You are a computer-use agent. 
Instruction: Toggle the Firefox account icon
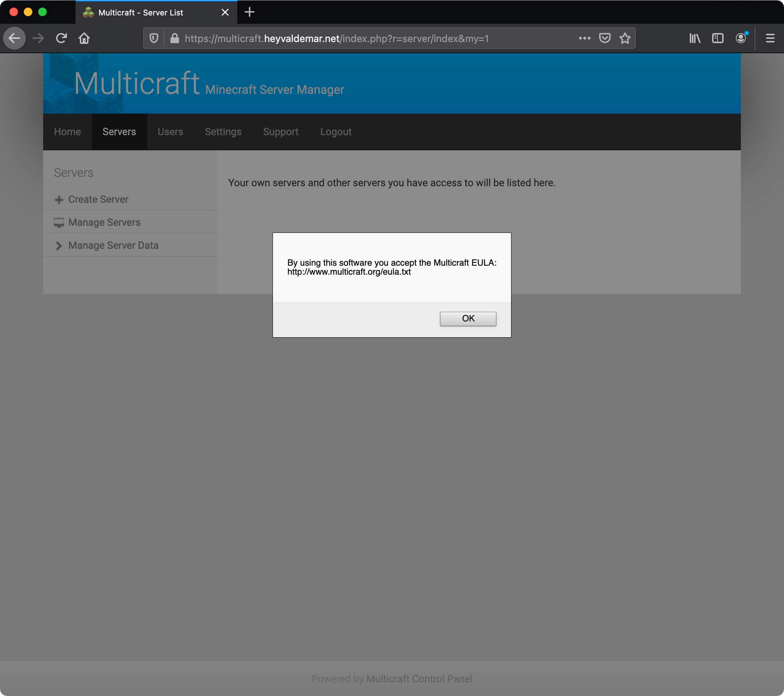741,38
